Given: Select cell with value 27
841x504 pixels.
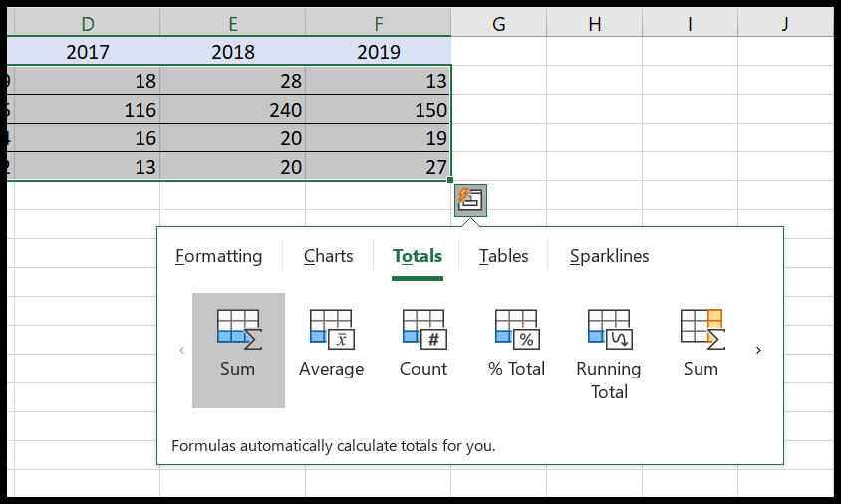Looking at the screenshot, I should [x=378, y=167].
